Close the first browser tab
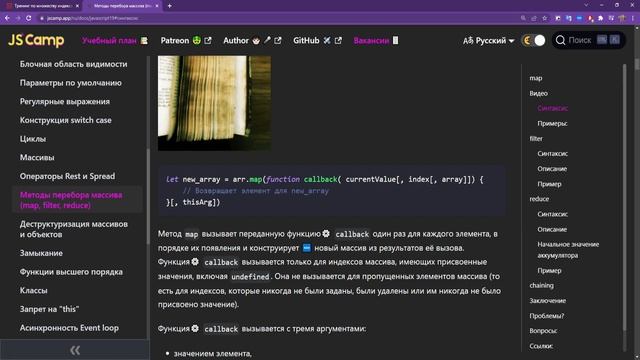The height and width of the screenshot is (360, 640). click(x=77, y=6)
